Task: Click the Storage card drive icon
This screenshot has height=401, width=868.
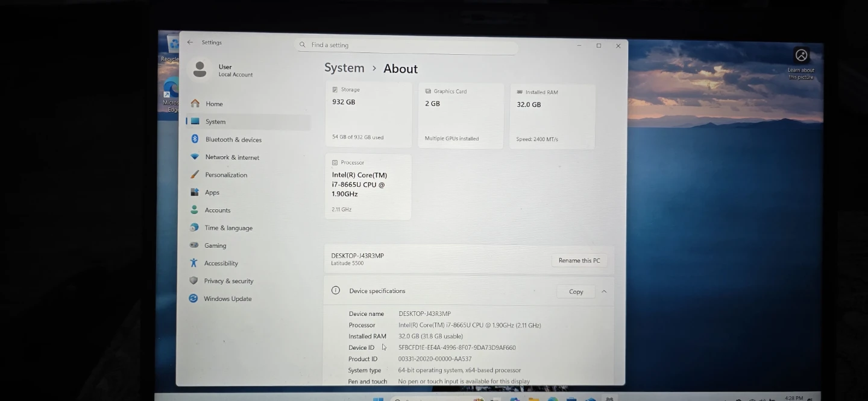Action: pyautogui.click(x=335, y=89)
